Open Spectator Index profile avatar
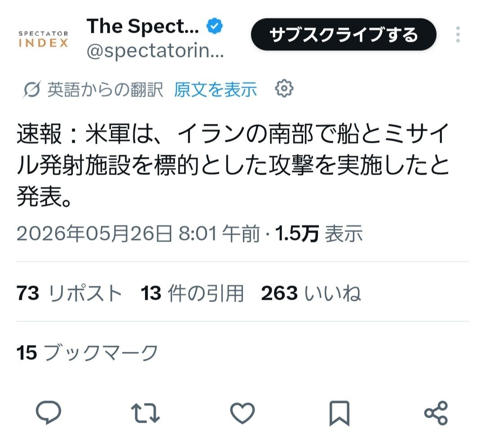This screenshot has height=448, width=485. coord(43,39)
